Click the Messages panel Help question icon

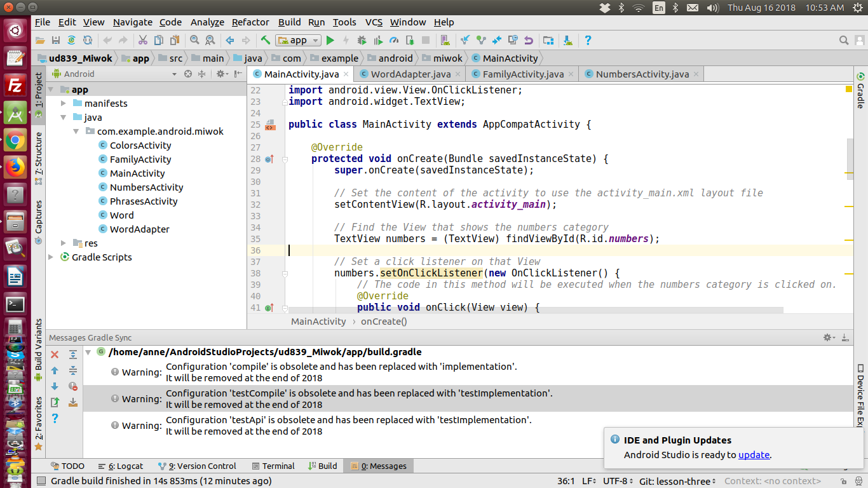pos(55,418)
